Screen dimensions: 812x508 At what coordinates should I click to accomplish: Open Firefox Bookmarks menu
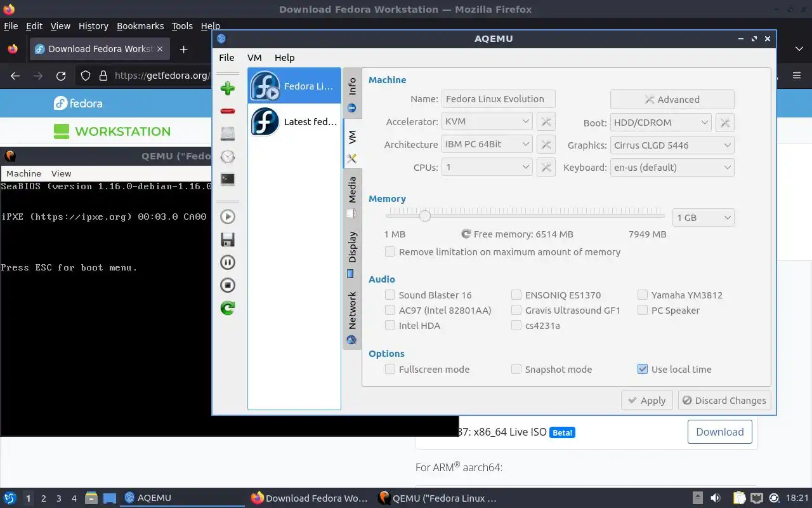point(140,26)
